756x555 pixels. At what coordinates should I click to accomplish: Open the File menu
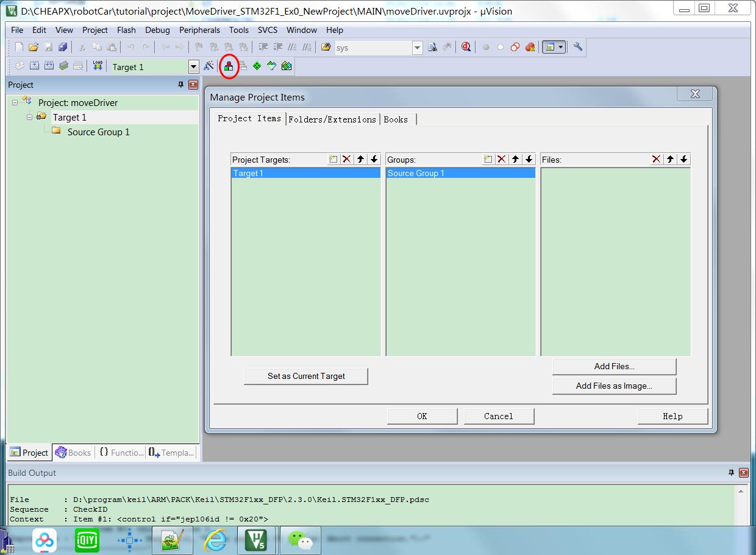17,30
